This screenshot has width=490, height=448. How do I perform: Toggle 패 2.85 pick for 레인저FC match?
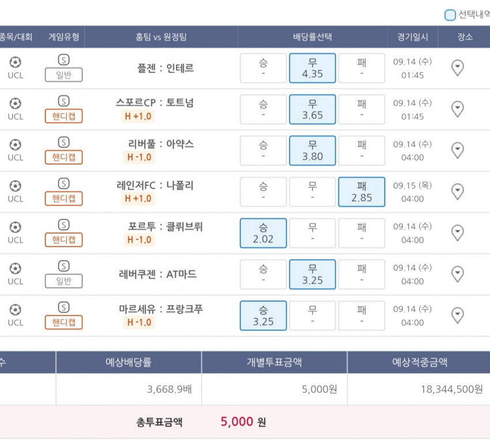coord(361,191)
